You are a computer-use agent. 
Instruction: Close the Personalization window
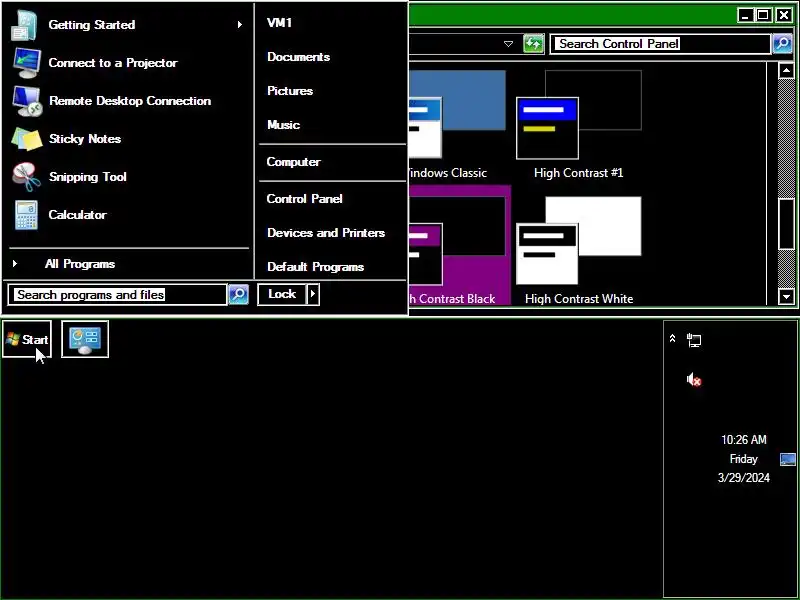pyautogui.click(x=783, y=15)
